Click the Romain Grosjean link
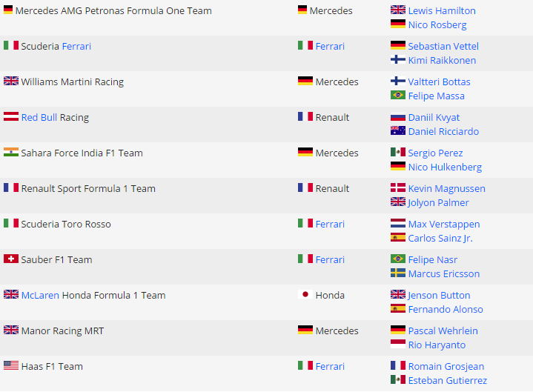533x392 pixels. [x=446, y=366]
